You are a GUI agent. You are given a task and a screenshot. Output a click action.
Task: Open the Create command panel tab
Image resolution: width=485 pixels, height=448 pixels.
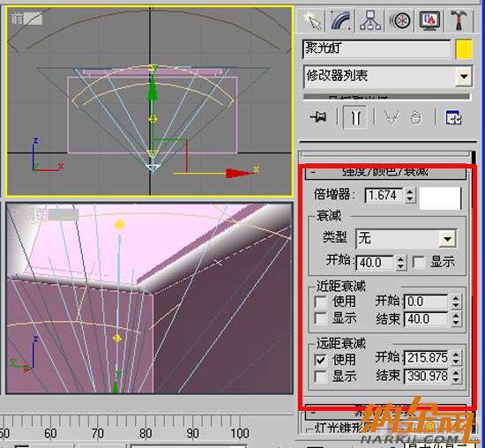(x=311, y=20)
